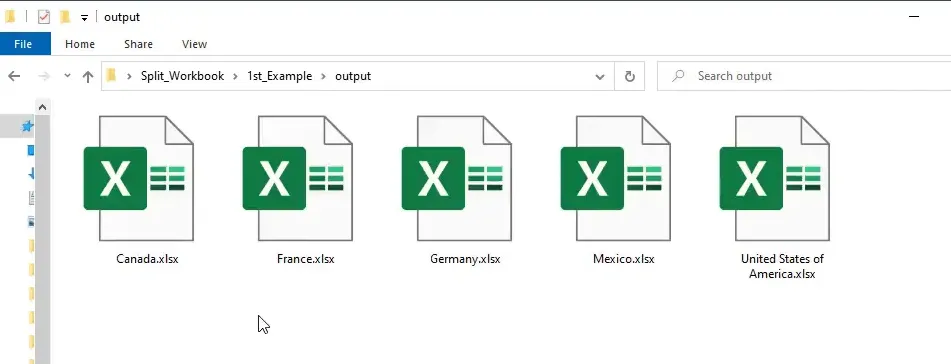Screen dimensions: 951x364
Task: Select the Germany.xlsx Excel file icon
Action: 457,178
